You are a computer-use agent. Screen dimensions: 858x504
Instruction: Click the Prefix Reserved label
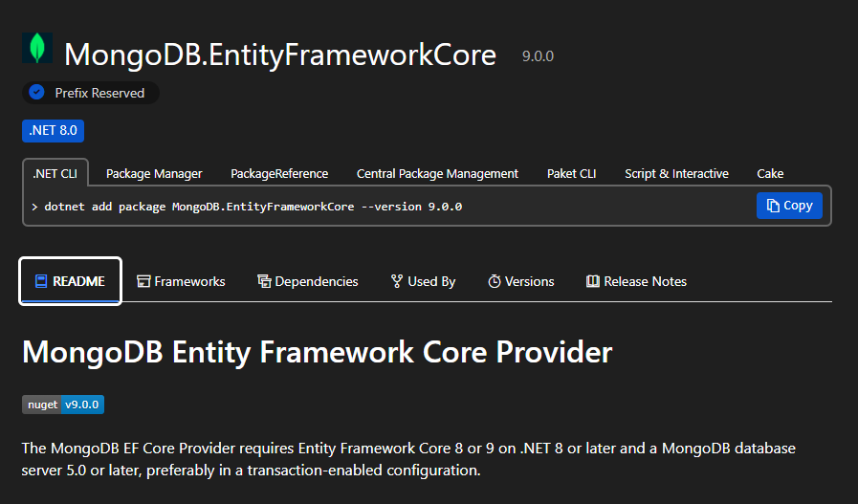99,93
